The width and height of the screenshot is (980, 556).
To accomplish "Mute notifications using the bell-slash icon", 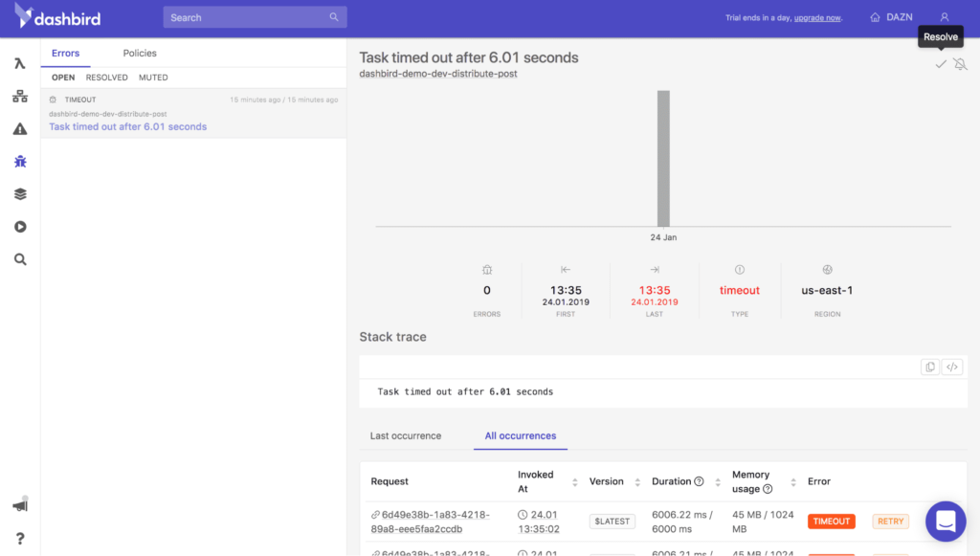I will click(961, 63).
